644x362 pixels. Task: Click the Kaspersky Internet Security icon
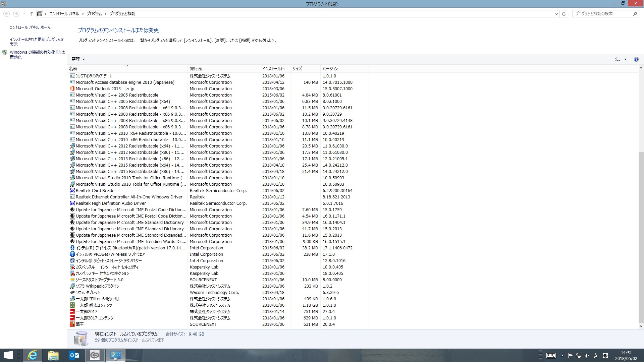72,267
